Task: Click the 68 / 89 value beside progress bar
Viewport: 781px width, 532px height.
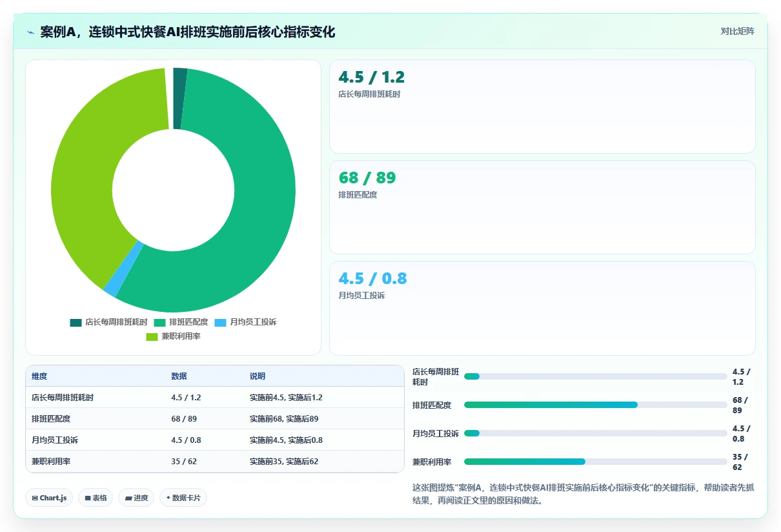Action: pos(740,405)
